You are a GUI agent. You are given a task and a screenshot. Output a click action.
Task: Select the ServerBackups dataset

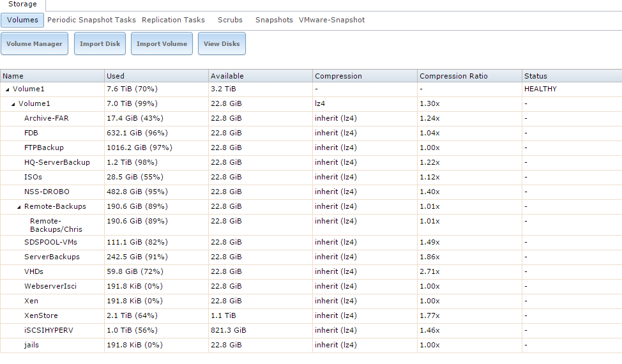coord(52,257)
